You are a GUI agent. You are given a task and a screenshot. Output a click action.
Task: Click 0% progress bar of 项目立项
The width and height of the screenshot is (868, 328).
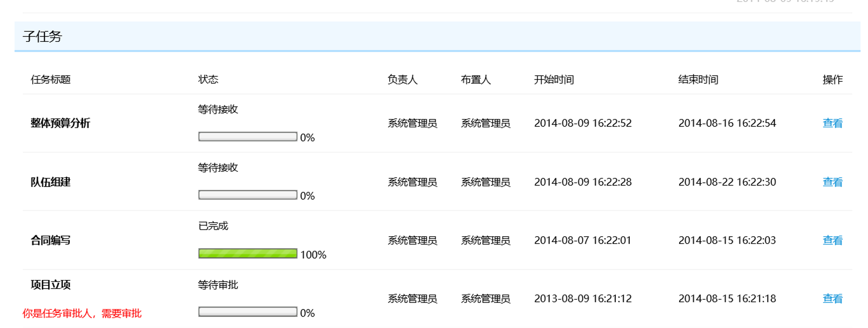248,312
